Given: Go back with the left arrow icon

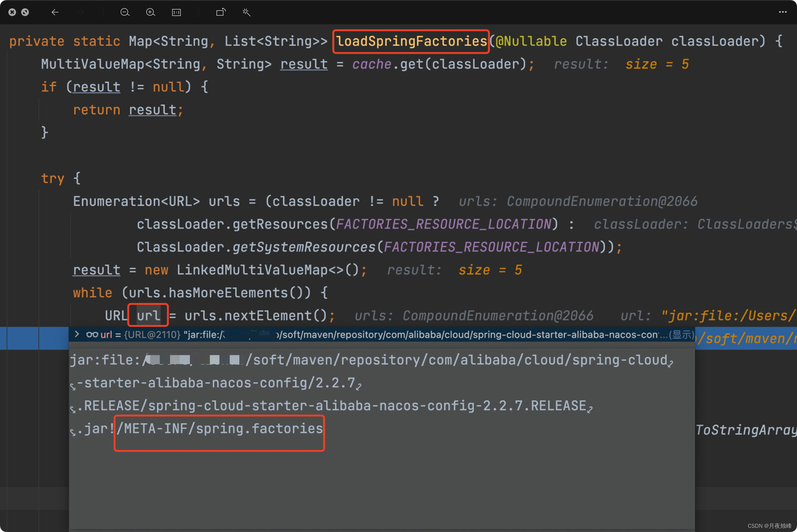Looking at the screenshot, I should point(55,12).
